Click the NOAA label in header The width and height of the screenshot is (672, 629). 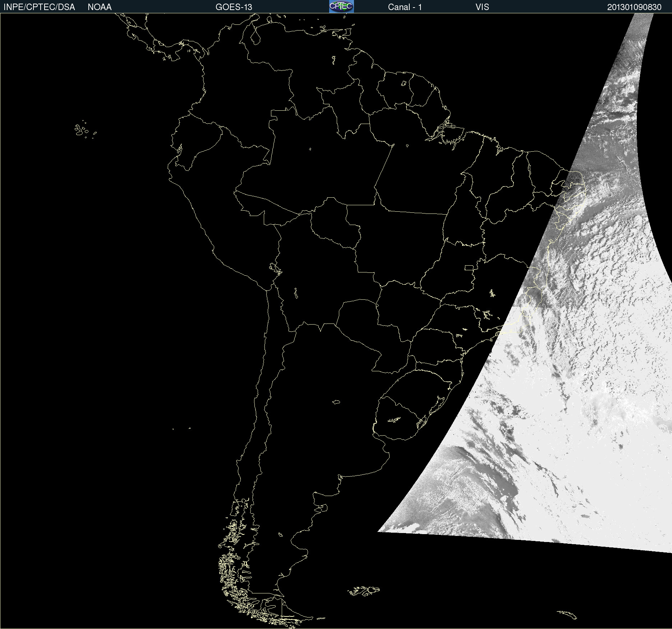coord(100,7)
